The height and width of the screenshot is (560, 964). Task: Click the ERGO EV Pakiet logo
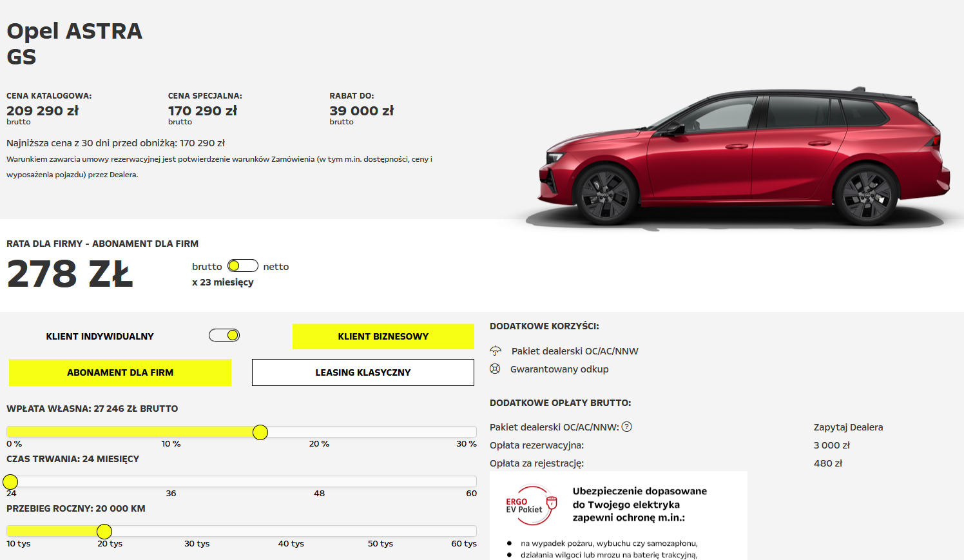pyautogui.click(x=532, y=505)
